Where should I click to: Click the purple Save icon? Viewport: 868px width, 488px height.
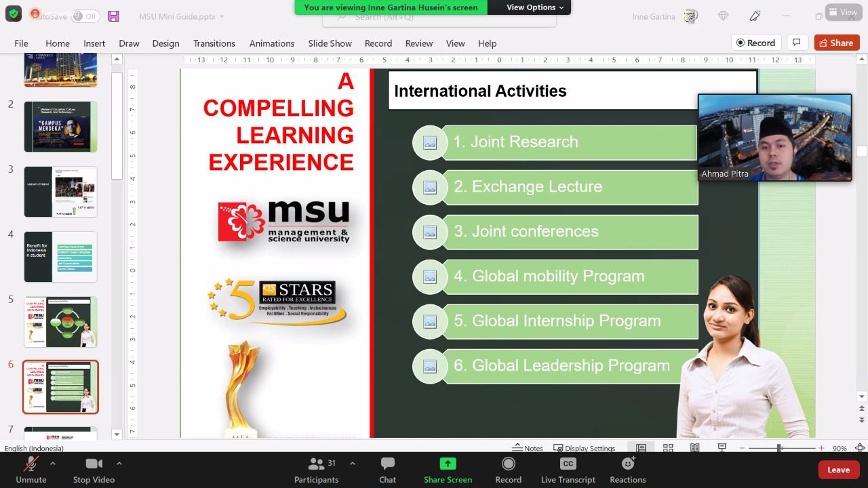point(113,16)
